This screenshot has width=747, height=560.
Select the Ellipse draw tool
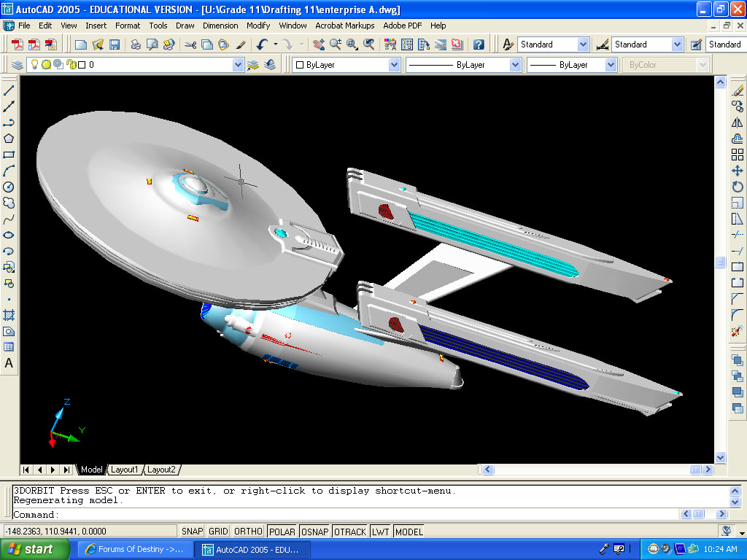click(9, 236)
